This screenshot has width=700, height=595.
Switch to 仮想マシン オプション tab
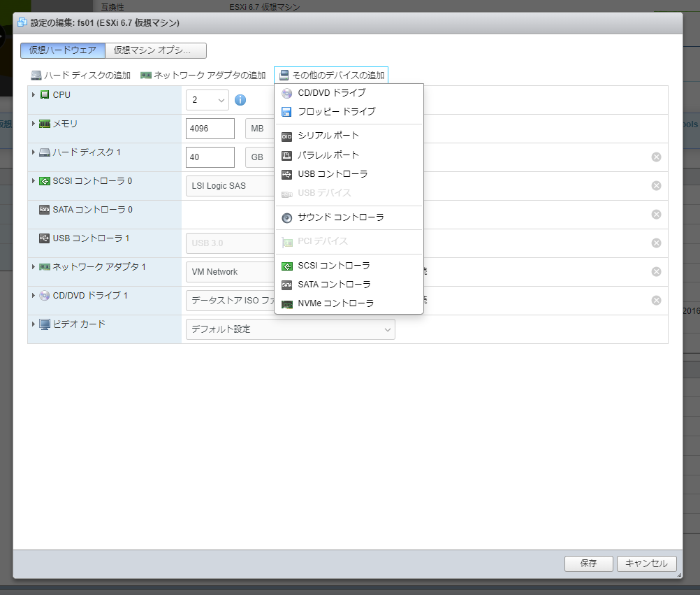156,50
